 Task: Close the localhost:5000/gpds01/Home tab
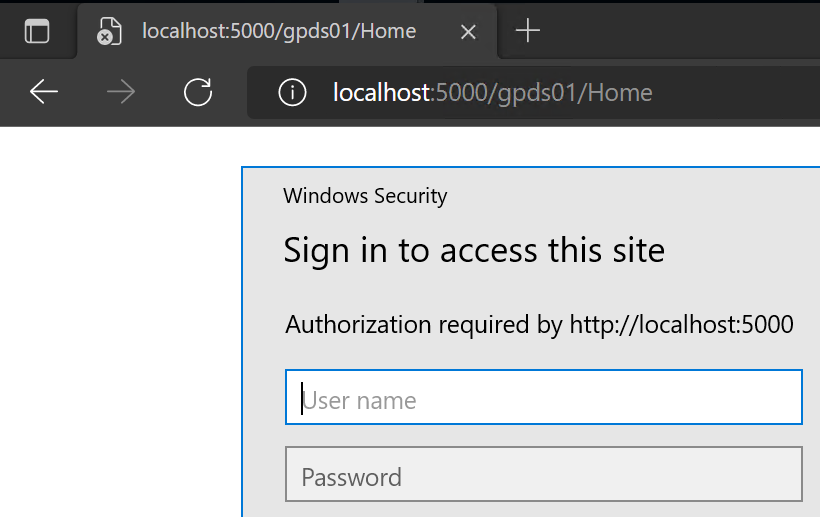[x=468, y=32]
